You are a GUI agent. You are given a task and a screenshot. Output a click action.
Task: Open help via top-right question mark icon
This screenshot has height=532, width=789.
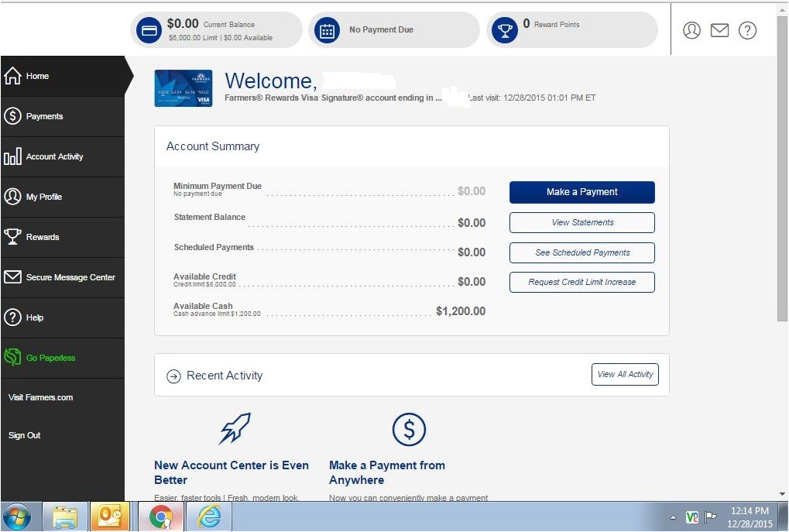747,30
